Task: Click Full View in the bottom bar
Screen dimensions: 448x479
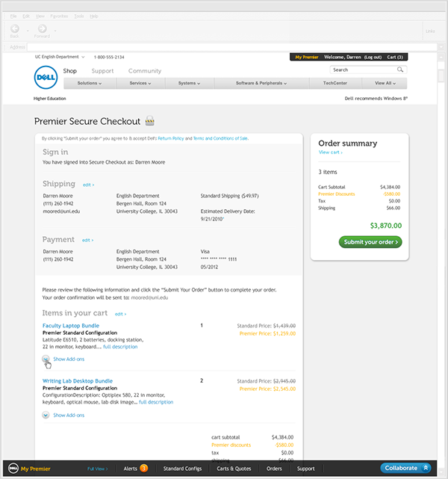Action: [97, 469]
